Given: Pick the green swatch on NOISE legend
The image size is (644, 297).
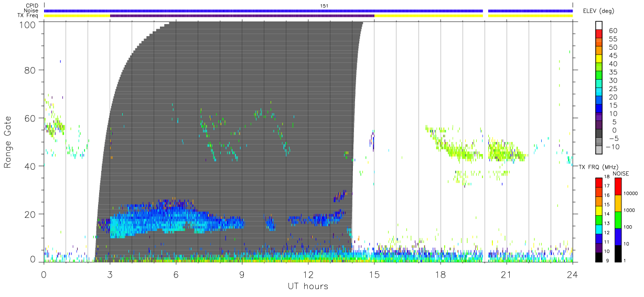Looking at the screenshot, I should 618,220.
